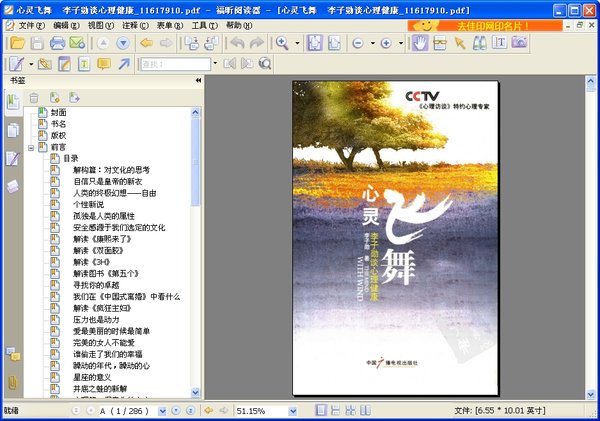This screenshot has width=600, height=421.
Task: Select the text box T annotation icon
Action: point(84,64)
